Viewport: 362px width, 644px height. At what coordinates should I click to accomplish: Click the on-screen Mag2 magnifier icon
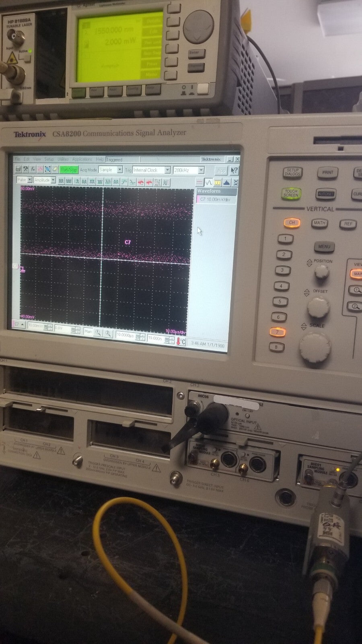point(108,333)
